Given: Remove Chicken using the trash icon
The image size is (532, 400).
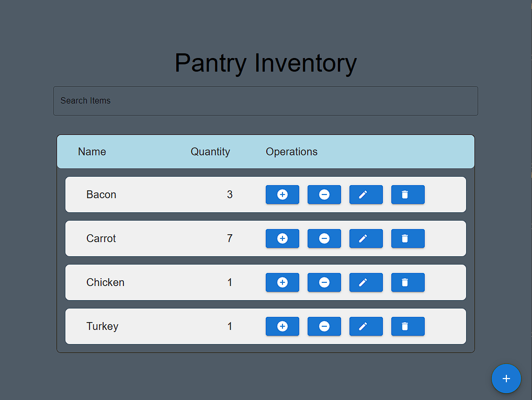Looking at the screenshot, I should pos(408,282).
